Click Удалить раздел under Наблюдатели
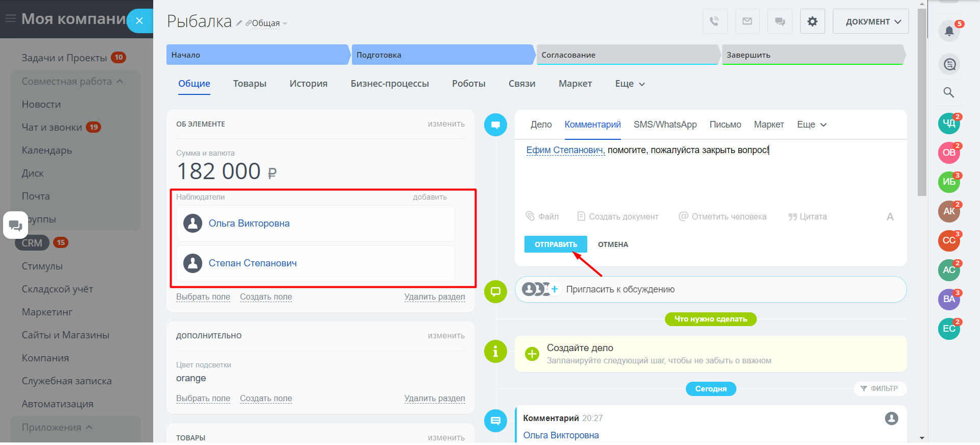980x445 pixels. (434, 297)
